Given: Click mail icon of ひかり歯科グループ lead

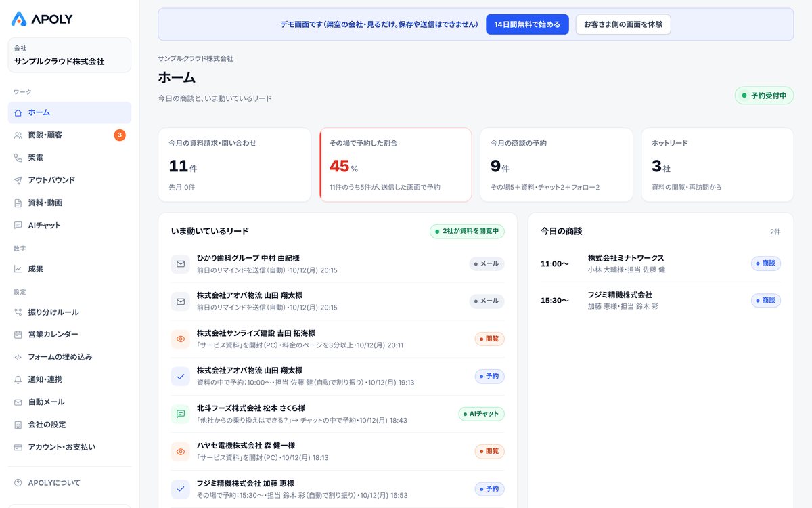Looking at the screenshot, I should [x=181, y=263].
